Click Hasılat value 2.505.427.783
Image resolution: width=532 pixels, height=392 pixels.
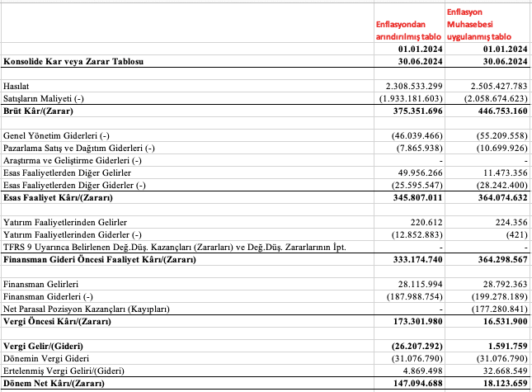tap(492, 87)
